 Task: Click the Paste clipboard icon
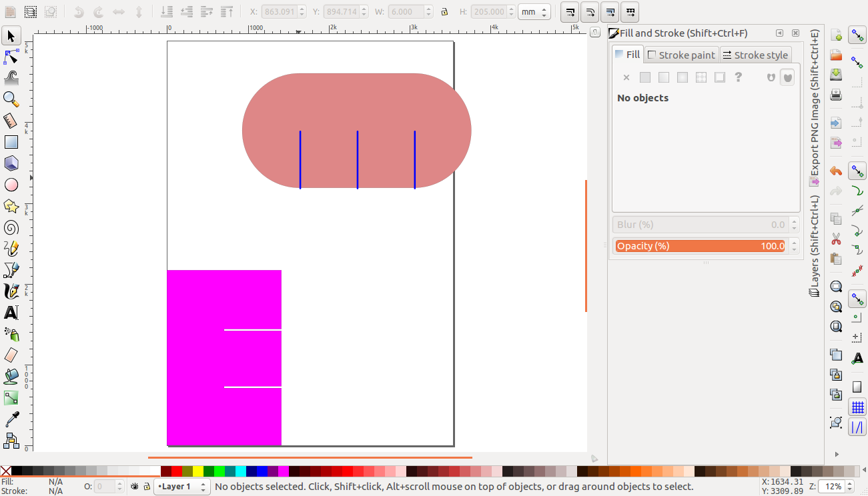[x=836, y=258]
